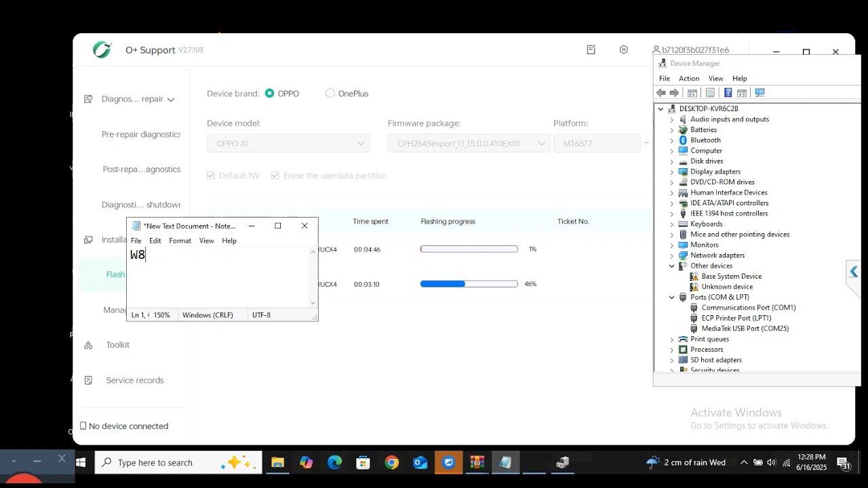Select the Unknown device entry
Viewport: 868px width, 488px height.
727,287
